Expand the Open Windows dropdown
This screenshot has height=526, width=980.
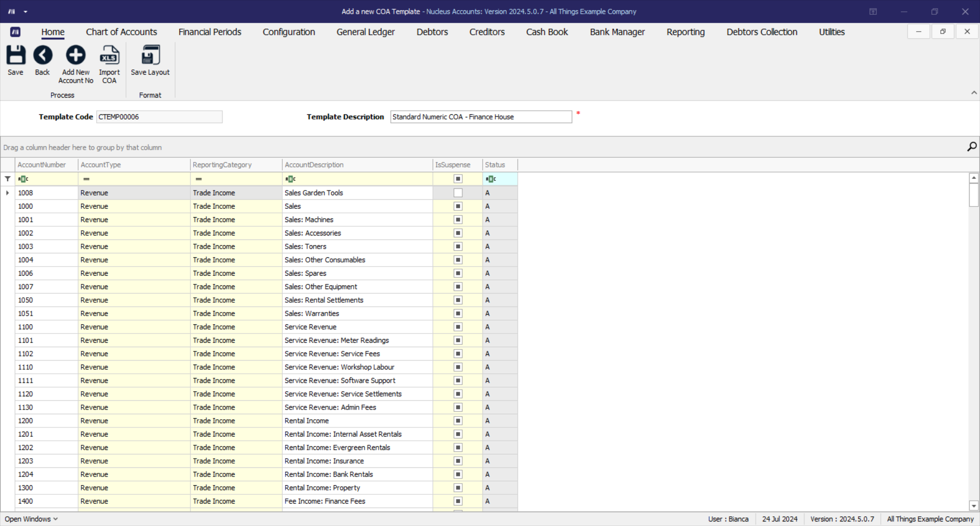31,519
